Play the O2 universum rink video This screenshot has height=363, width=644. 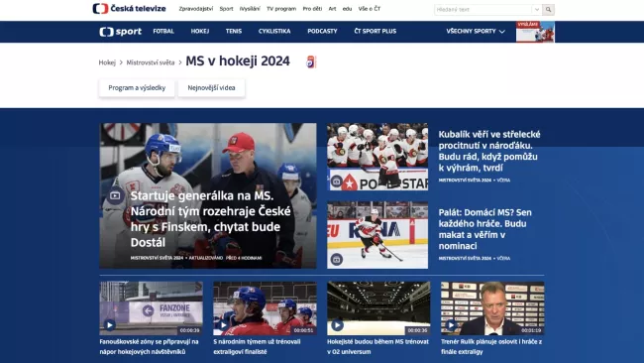(337, 325)
